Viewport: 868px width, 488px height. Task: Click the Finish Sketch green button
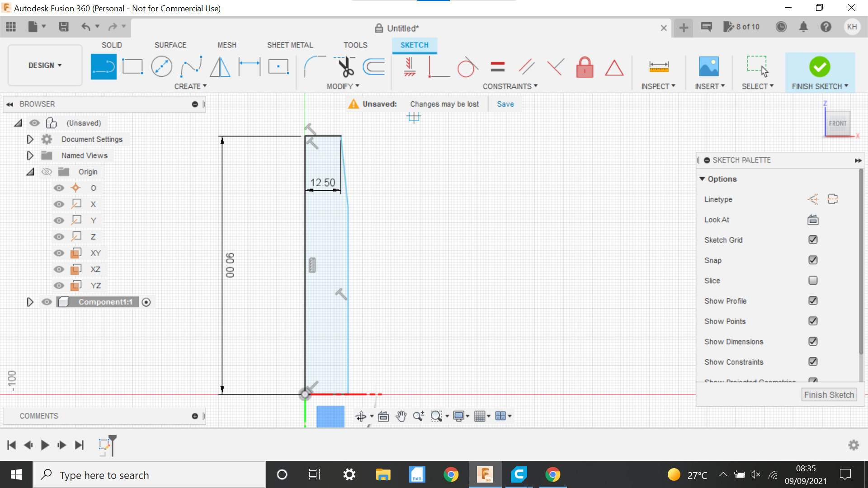(x=819, y=66)
